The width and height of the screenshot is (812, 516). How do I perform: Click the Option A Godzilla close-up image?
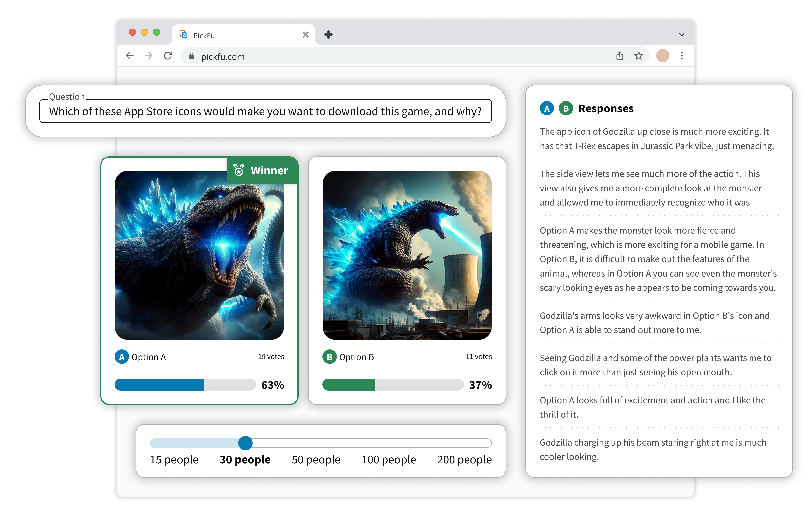(199, 255)
